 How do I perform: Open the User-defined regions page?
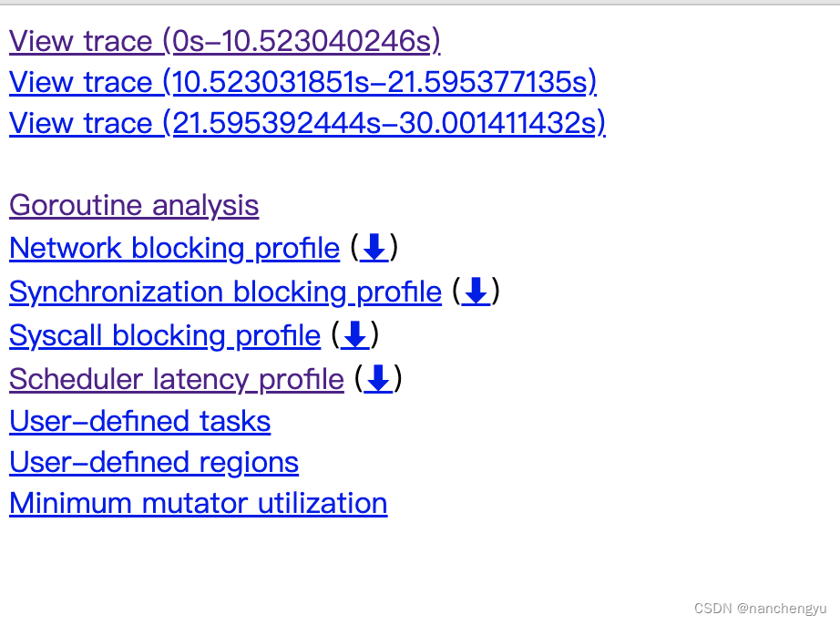(154, 462)
